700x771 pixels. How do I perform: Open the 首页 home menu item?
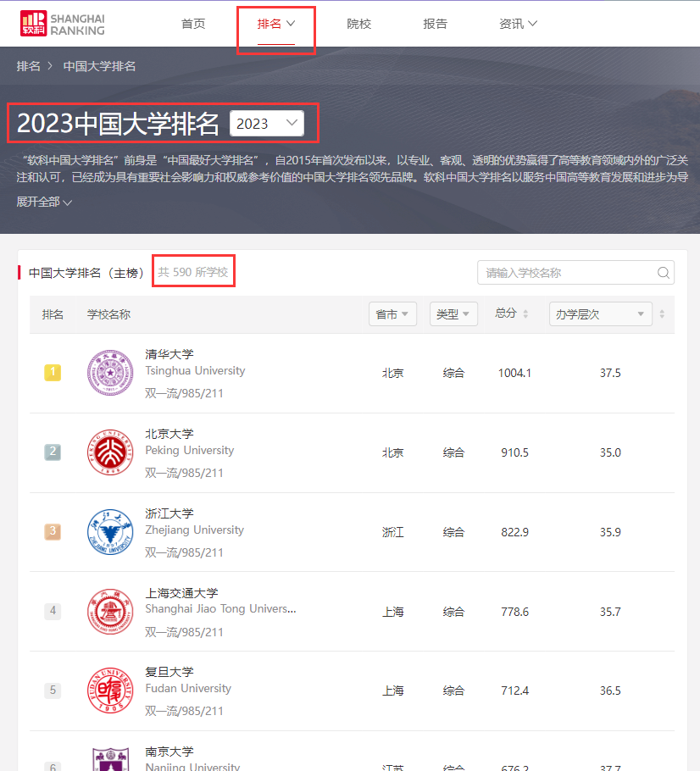click(x=193, y=24)
